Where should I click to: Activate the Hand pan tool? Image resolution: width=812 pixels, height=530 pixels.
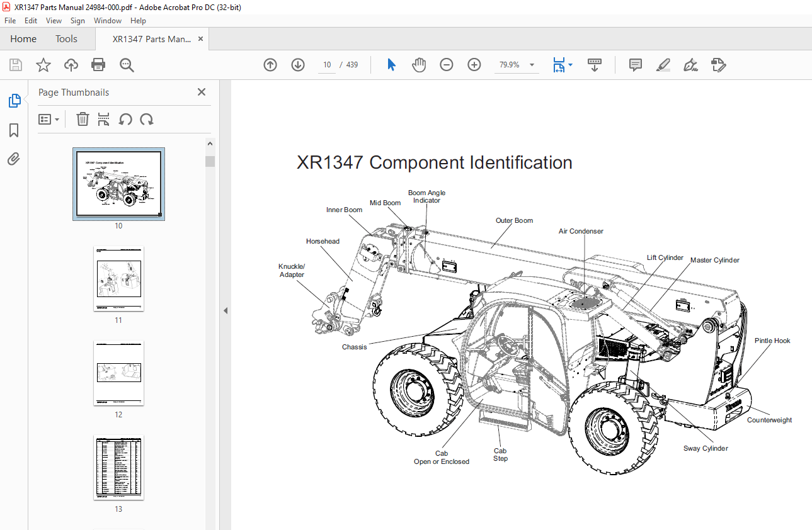pos(419,65)
